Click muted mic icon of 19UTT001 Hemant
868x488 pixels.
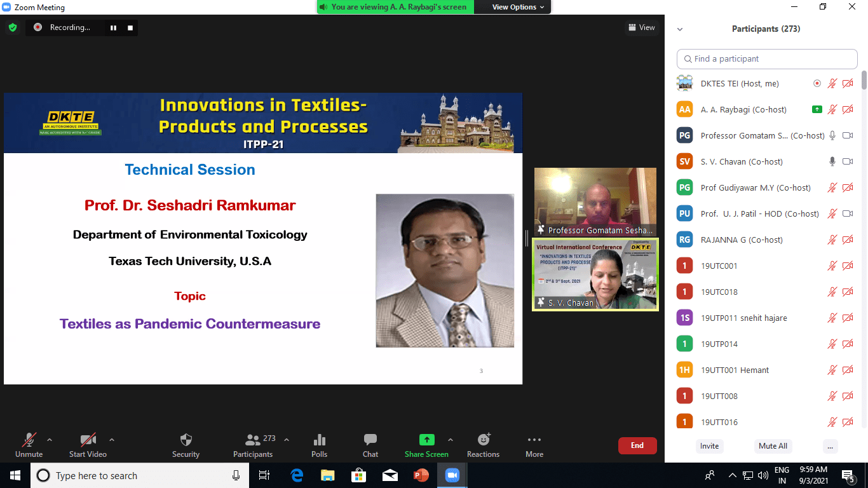pyautogui.click(x=832, y=370)
